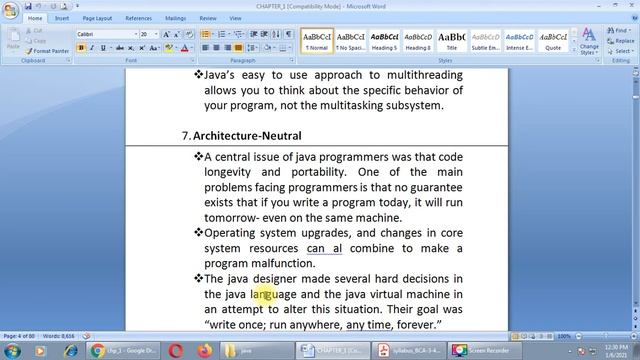
Task: Open the Office button menu
Action: coord(10,11)
